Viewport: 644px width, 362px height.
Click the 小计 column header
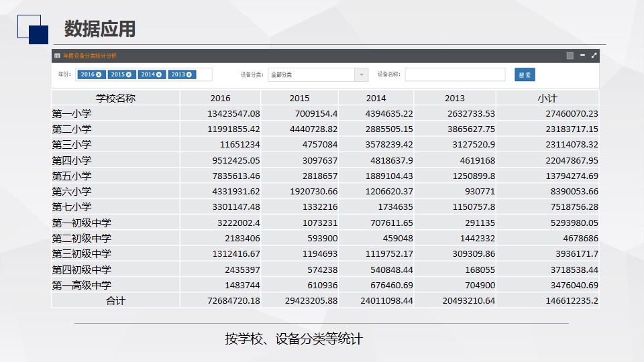pyautogui.click(x=547, y=98)
